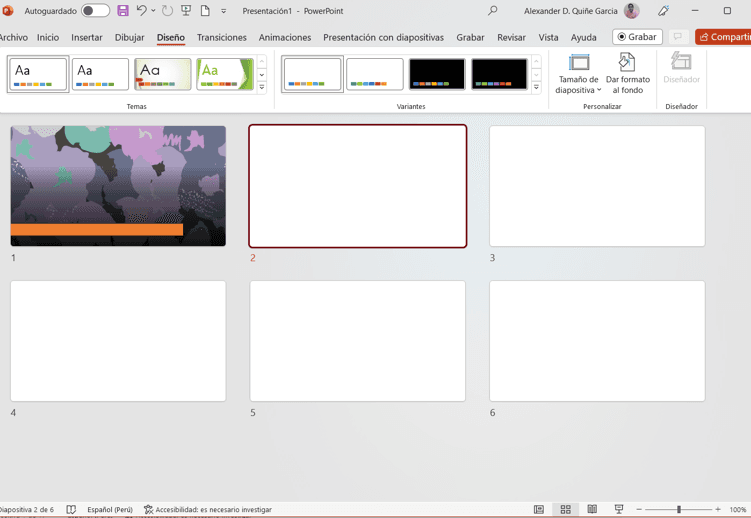Select blank slide 5
Viewport: 751px width, 518px height.
pyautogui.click(x=357, y=341)
